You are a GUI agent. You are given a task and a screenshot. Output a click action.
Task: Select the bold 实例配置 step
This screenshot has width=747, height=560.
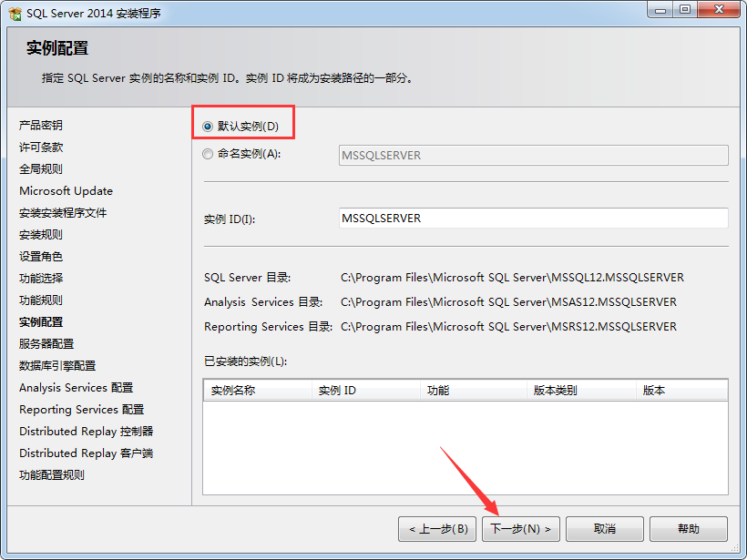[x=41, y=322]
